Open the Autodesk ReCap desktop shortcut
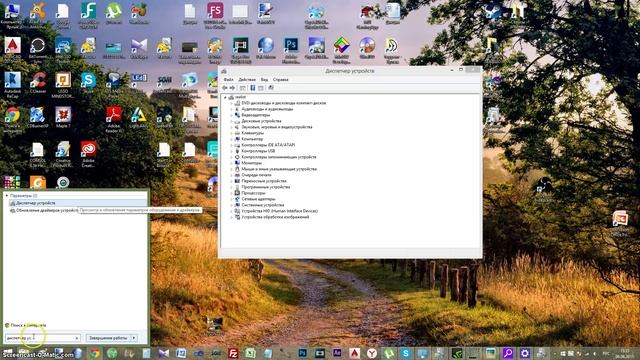Image resolution: width=640 pixels, height=360 pixels. 12,84
